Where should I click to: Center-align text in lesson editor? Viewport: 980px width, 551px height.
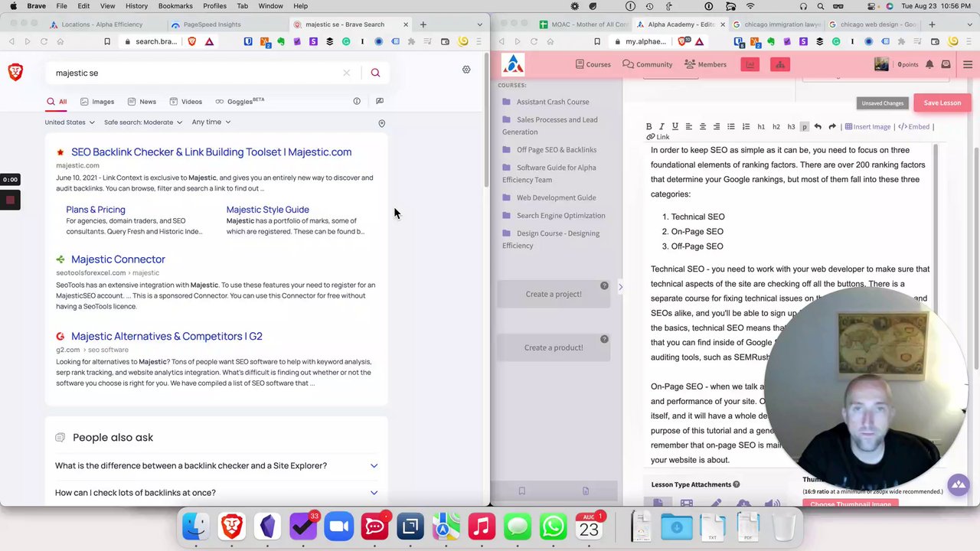click(x=702, y=127)
